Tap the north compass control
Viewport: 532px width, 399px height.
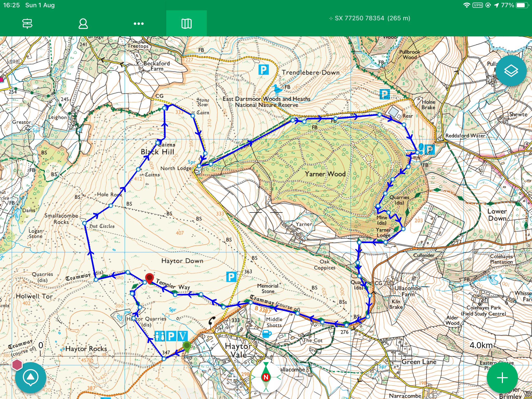pos(266,377)
